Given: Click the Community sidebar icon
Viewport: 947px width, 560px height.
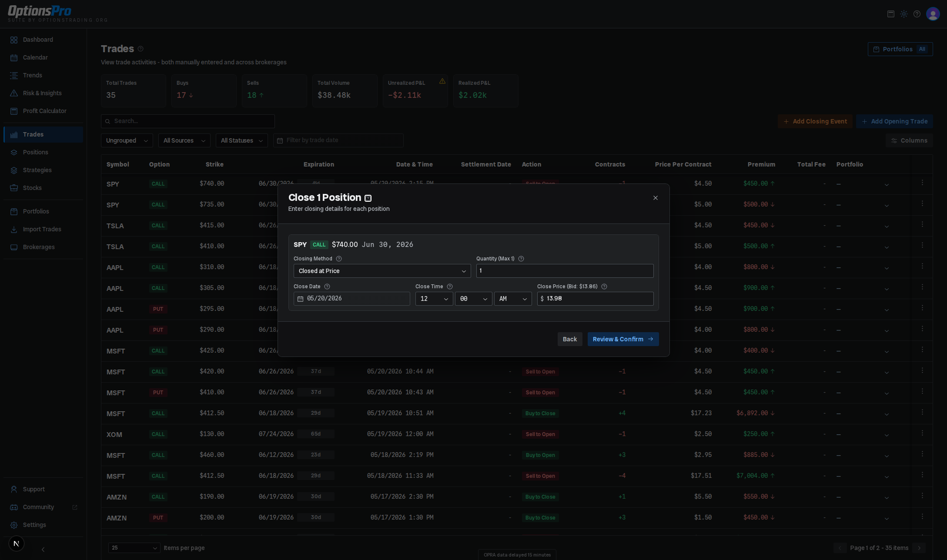Looking at the screenshot, I should pyautogui.click(x=14, y=507).
